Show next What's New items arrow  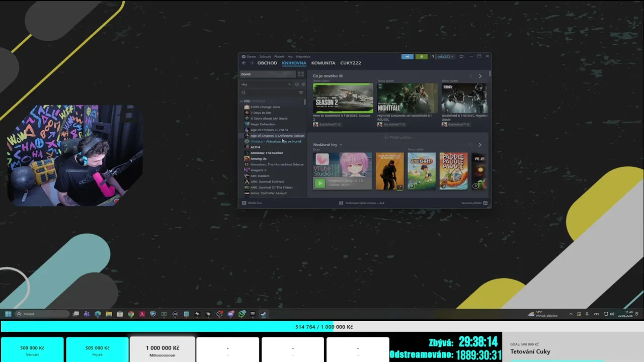(480, 76)
